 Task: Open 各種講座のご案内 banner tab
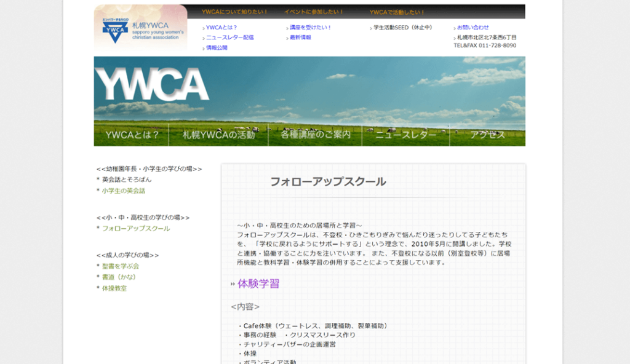(x=316, y=135)
